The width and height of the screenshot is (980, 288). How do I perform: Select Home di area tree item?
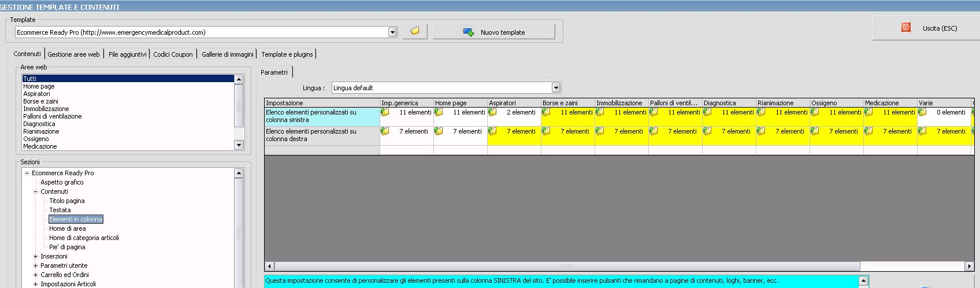click(68, 228)
